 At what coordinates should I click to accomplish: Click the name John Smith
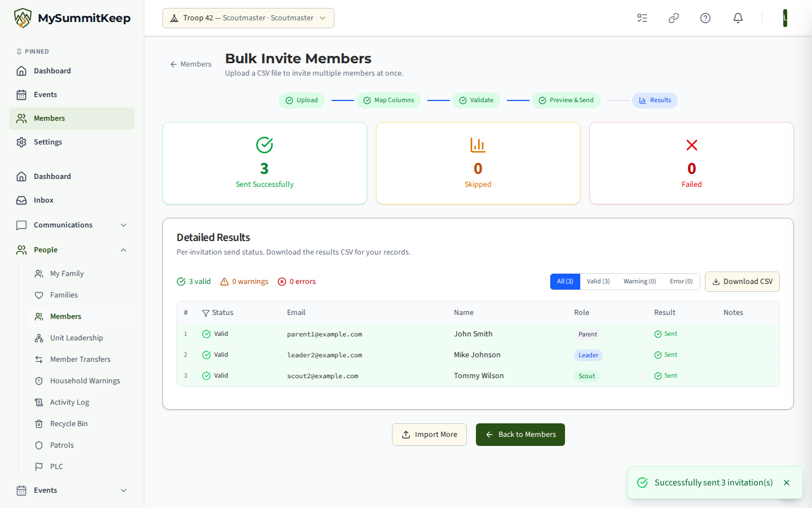click(473, 334)
